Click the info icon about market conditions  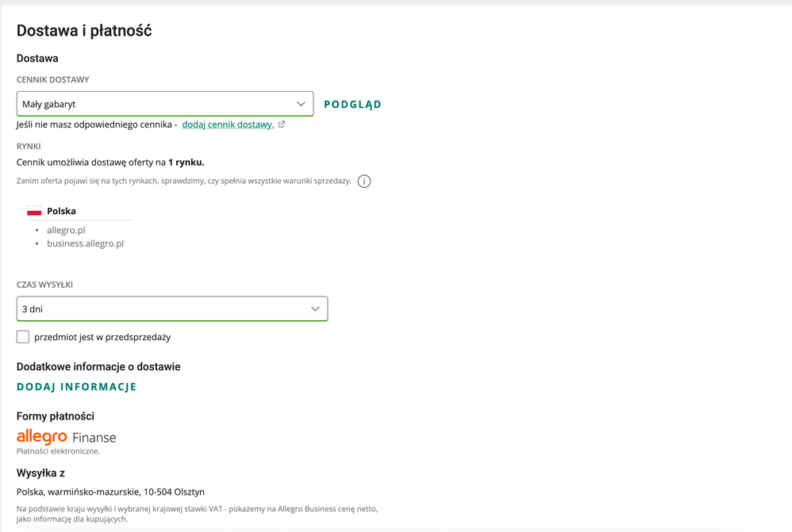pyautogui.click(x=364, y=182)
